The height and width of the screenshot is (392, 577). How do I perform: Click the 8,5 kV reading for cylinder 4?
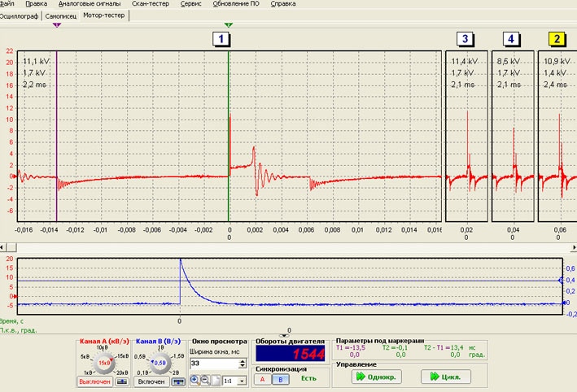[x=509, y=62]
